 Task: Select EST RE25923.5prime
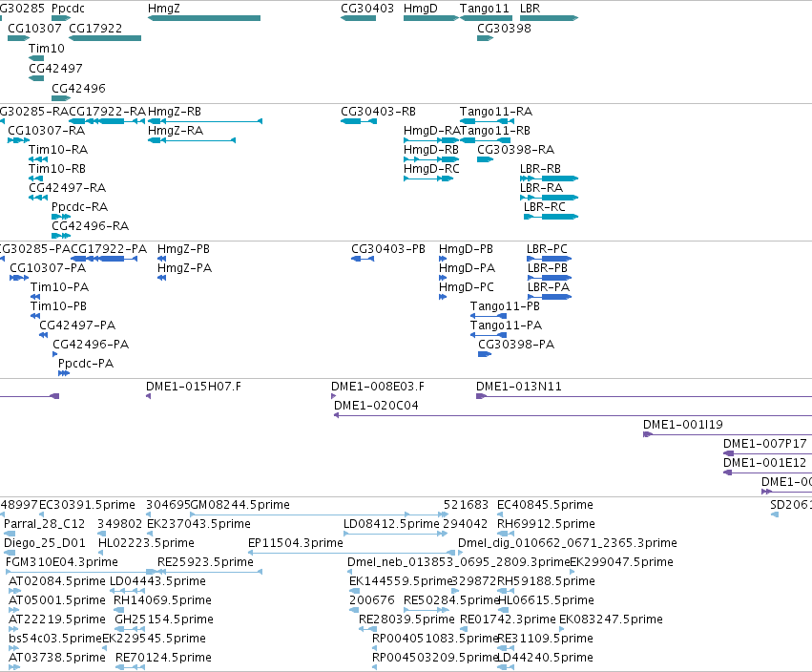pyautogui.click(x=210, y=572)
